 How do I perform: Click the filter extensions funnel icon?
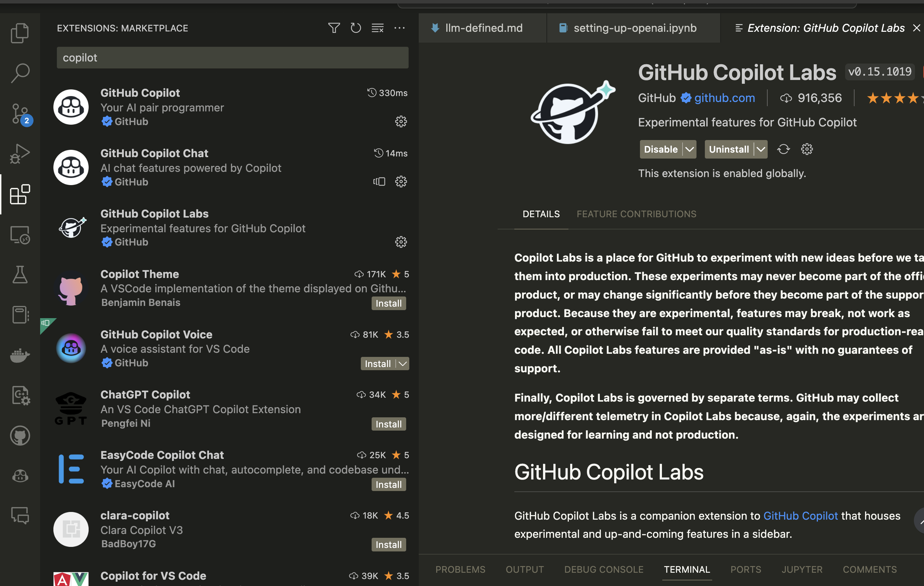tap(334, 28)
